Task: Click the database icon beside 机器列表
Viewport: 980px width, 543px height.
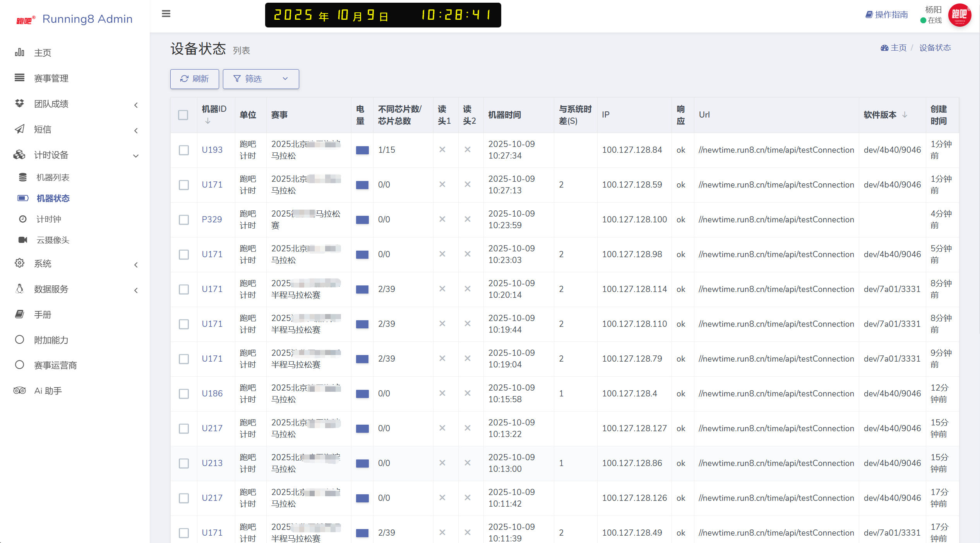Action: pyautogui.click(x=23, y=177)
